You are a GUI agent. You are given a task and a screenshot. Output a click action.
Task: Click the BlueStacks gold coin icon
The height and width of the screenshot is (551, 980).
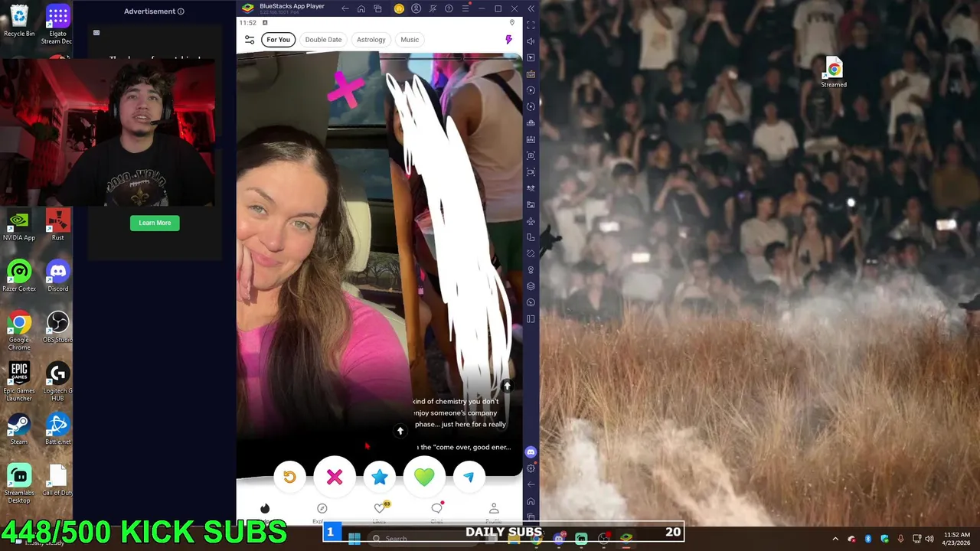point(399,8)
